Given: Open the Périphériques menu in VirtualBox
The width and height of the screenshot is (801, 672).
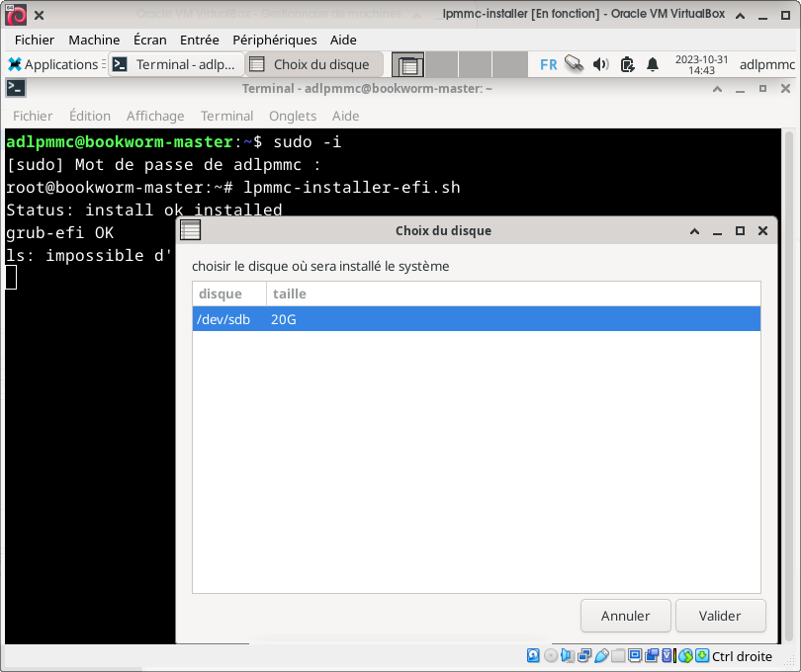Looking at the screenshot, I should (x=275, y=40).
